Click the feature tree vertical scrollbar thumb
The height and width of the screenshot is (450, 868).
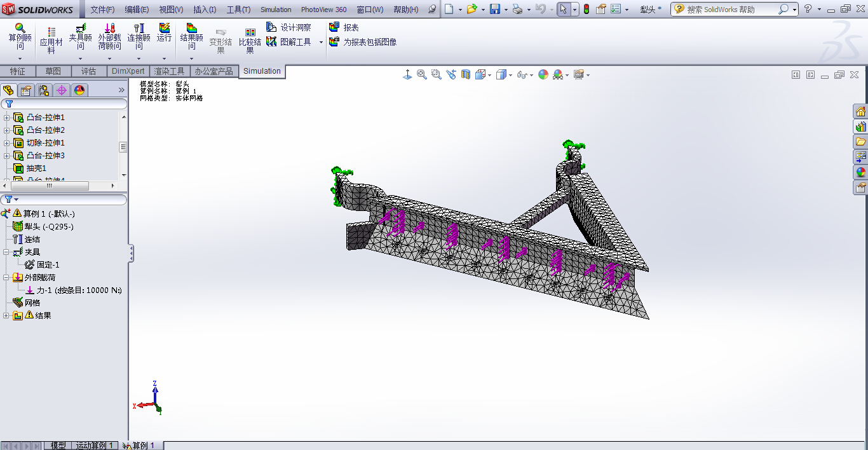(123, 147)
